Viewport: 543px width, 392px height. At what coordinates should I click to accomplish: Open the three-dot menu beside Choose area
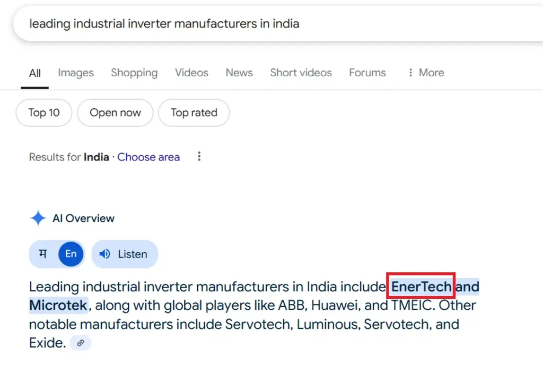coord(199,157)
